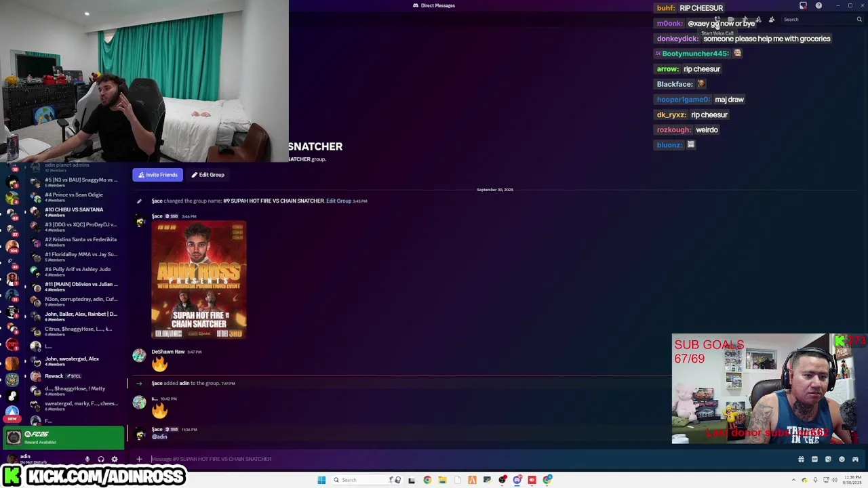Open group chat #5 [N3 vs BAU] SnaggyMo
The width and height of the screenshot is (868, 488).
coord(75,182)
